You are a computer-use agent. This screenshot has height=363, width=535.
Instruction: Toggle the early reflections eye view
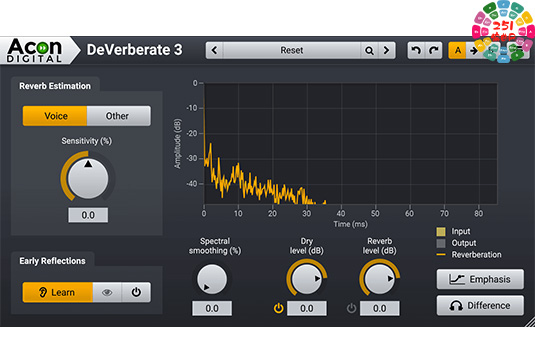point(107,292)
